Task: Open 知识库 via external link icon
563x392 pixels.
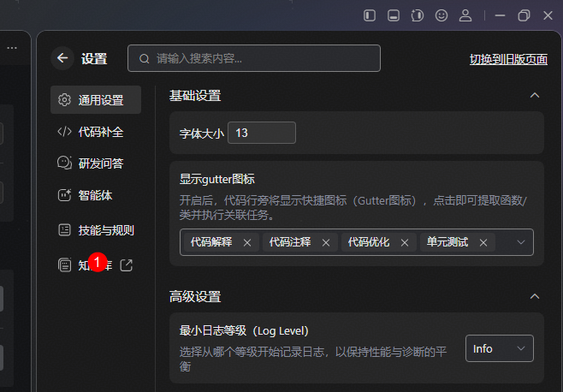Action: coord(127,265)
